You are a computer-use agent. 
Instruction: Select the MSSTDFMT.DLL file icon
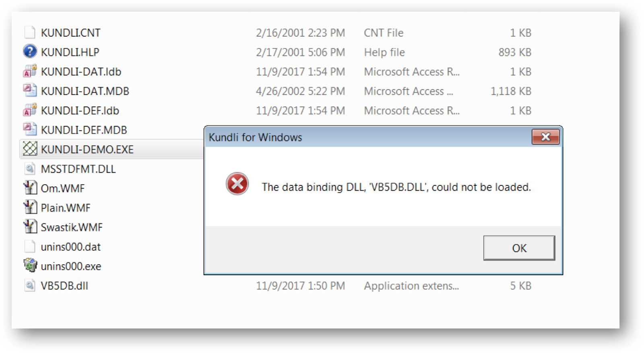click(x=30, y=168)
